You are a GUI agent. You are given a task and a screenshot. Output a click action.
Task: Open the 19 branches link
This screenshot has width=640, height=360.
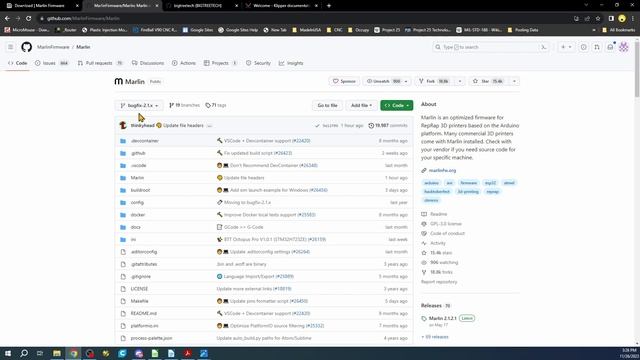pyautogui.click(x=184, y=105)
